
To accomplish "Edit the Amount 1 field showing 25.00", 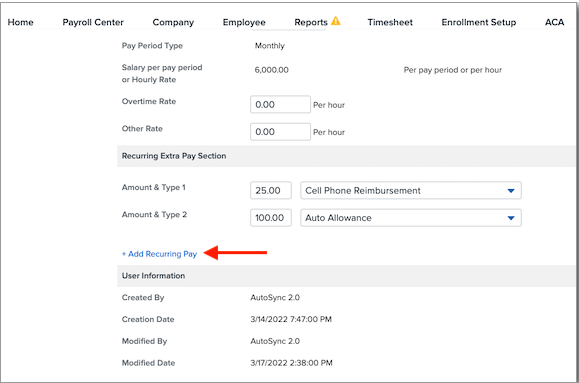I will (271, 191).
